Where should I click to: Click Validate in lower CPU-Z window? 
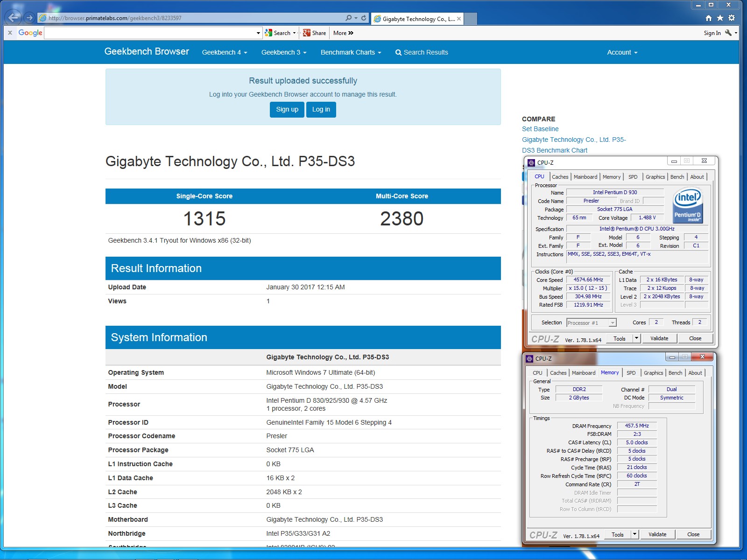pos(657,534)
